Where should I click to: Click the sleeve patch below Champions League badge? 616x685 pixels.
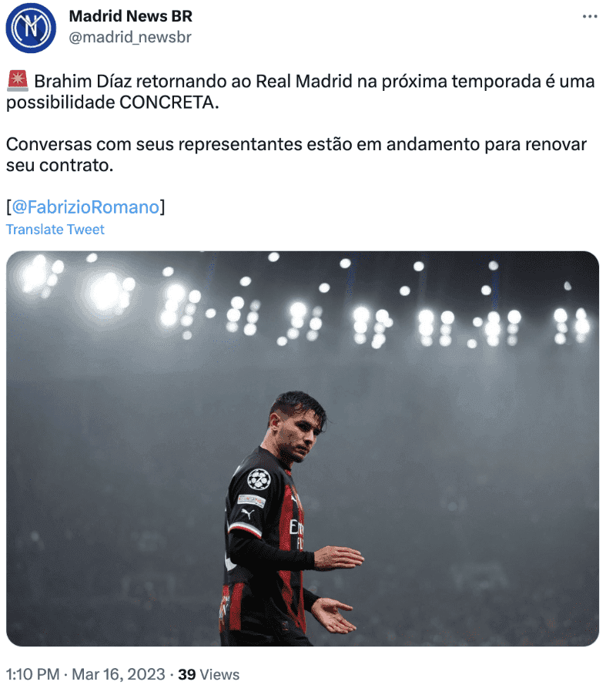pyautogui.click(x=252, y=500)
